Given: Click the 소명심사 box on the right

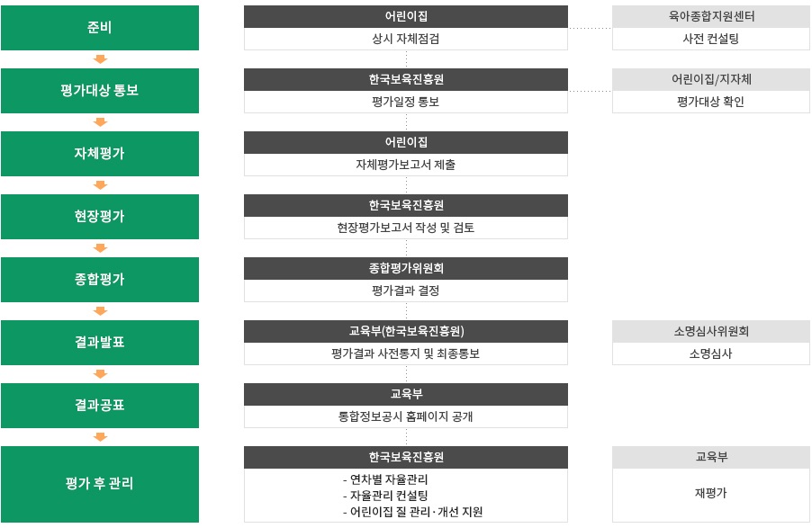Looking at the screenshot, I should point(711,353).
